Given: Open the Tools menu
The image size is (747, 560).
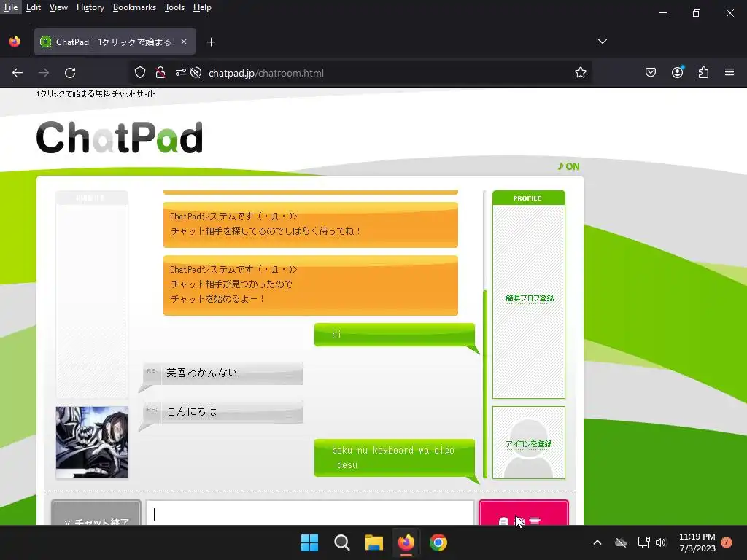Looking at the screenshot, I should click(174, 7).
